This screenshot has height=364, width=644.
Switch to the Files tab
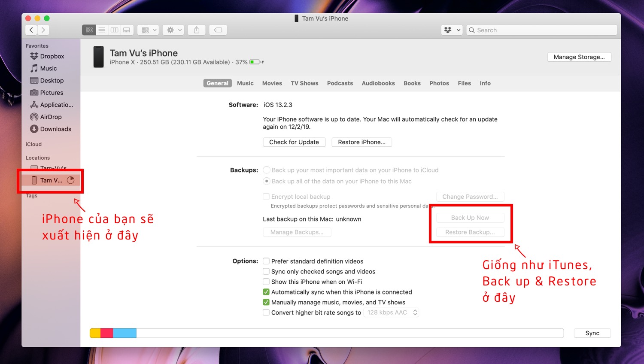coord(464,83)
